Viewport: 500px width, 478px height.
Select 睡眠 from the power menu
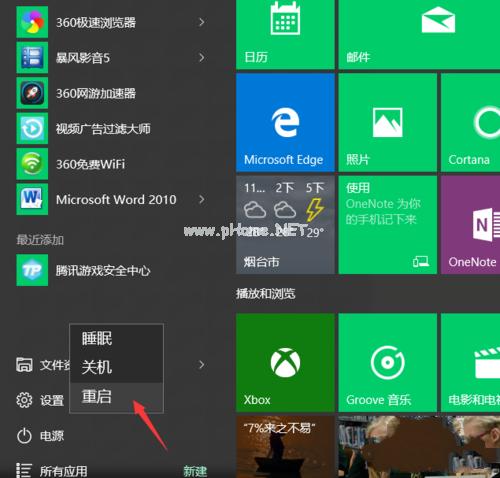[116, 339]
